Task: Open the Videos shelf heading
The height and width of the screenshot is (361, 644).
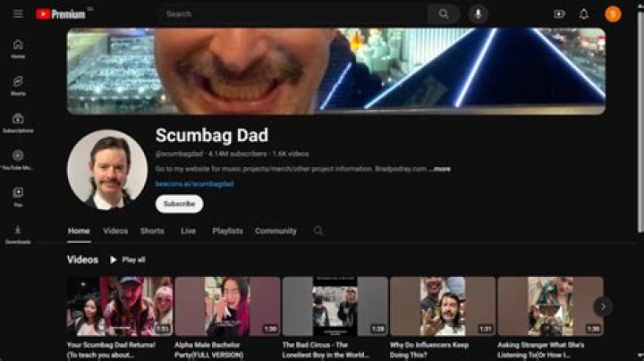Action: pos(82,260)
